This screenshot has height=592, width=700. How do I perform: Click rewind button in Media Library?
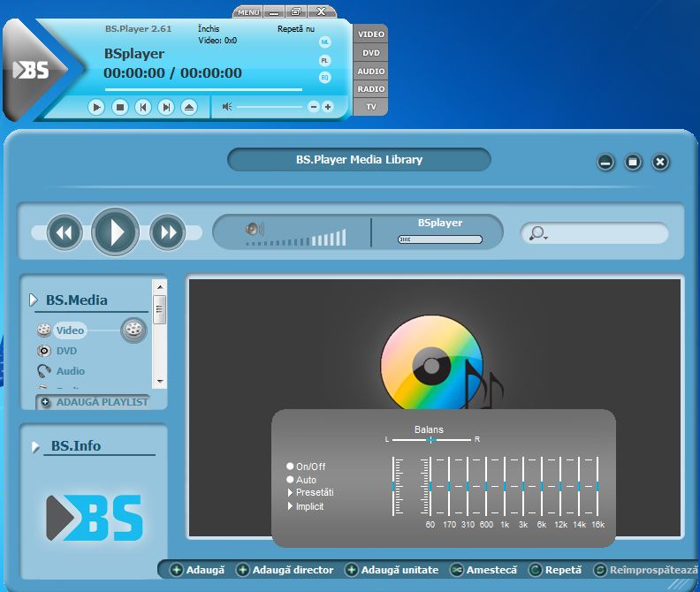pos(65,232)
